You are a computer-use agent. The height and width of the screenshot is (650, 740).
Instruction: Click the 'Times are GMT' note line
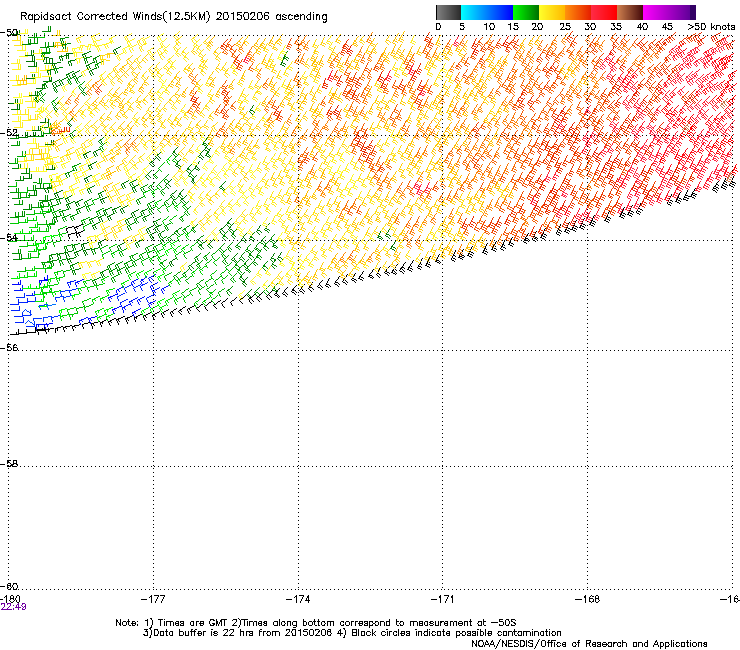(316, 623)
